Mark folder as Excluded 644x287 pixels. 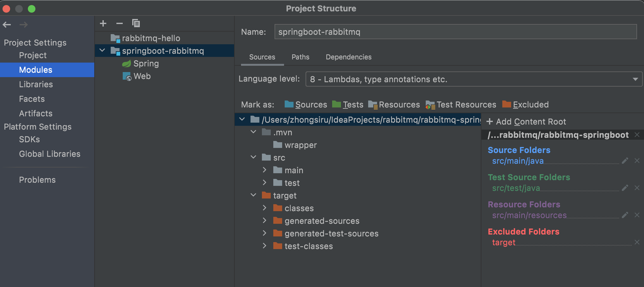coord(525,105)
